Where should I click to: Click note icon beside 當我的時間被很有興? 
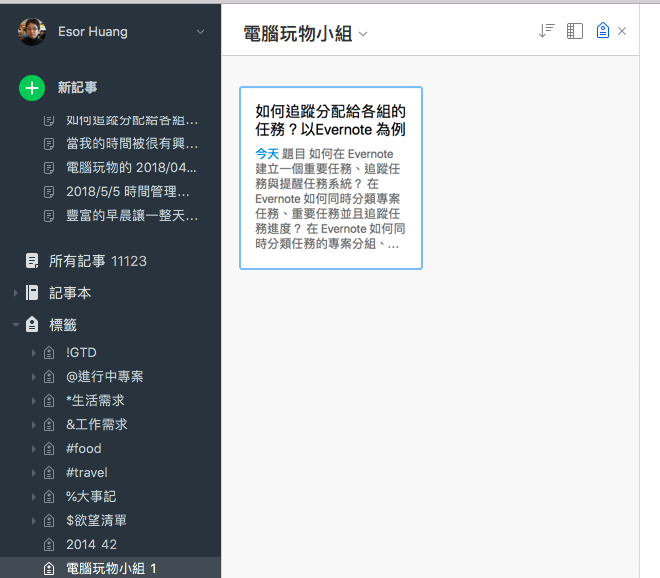(49, 144)
